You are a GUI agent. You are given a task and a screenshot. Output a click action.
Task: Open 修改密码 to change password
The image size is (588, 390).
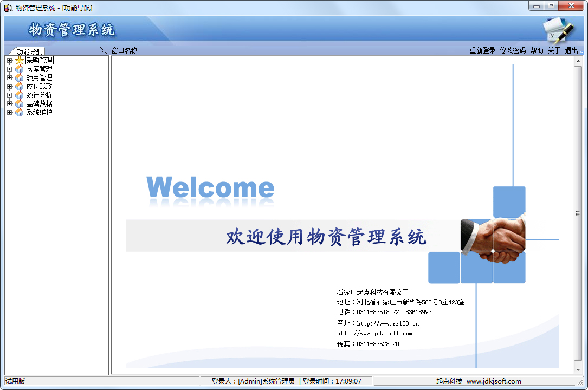(513, 50)
